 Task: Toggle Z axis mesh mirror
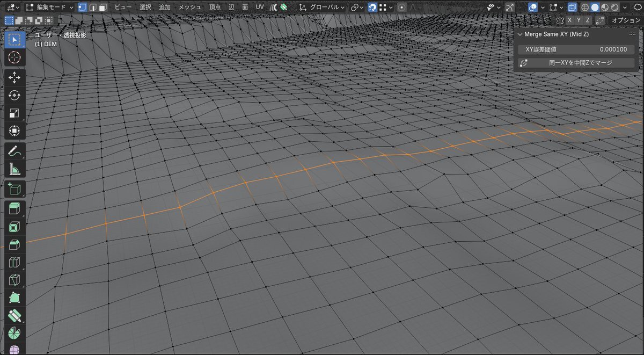(x=587, y=20)
